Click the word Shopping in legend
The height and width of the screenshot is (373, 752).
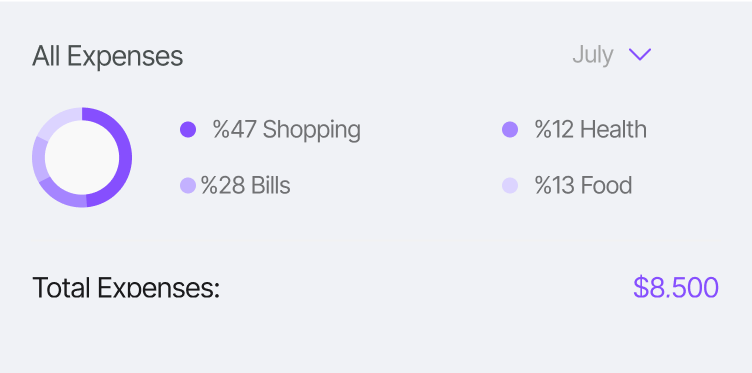[x=312, y=130]
